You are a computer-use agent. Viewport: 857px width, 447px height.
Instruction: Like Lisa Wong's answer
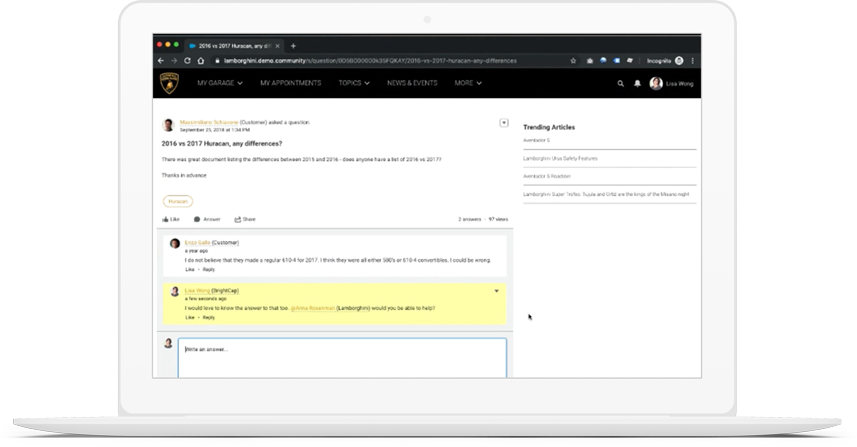[190, 317]
